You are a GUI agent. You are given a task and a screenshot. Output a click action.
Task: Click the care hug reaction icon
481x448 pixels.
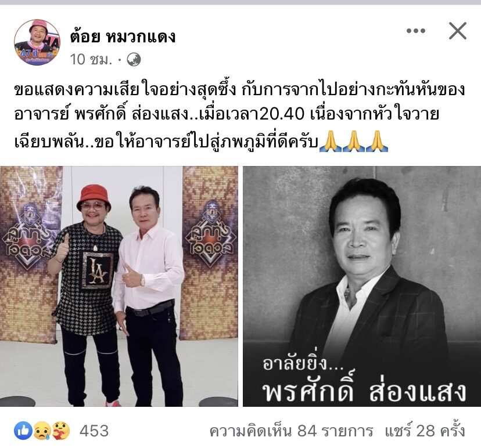[60, 431]
